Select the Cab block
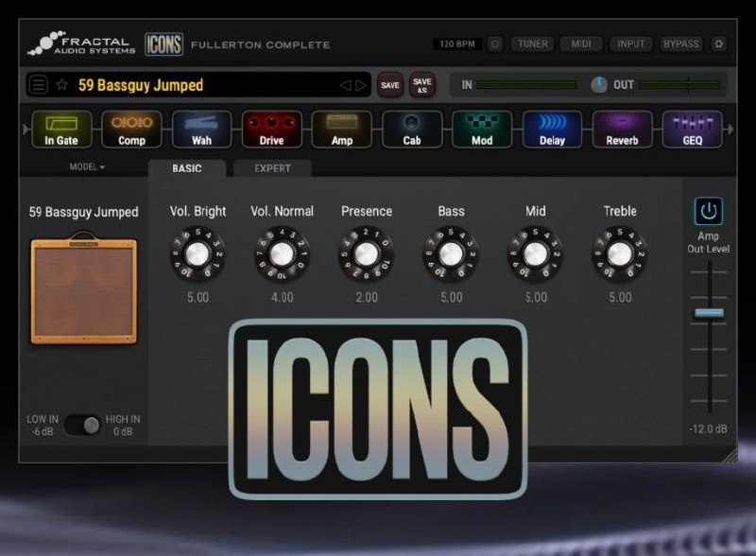This screenshot has height=556, width=756. click(412, 129)
